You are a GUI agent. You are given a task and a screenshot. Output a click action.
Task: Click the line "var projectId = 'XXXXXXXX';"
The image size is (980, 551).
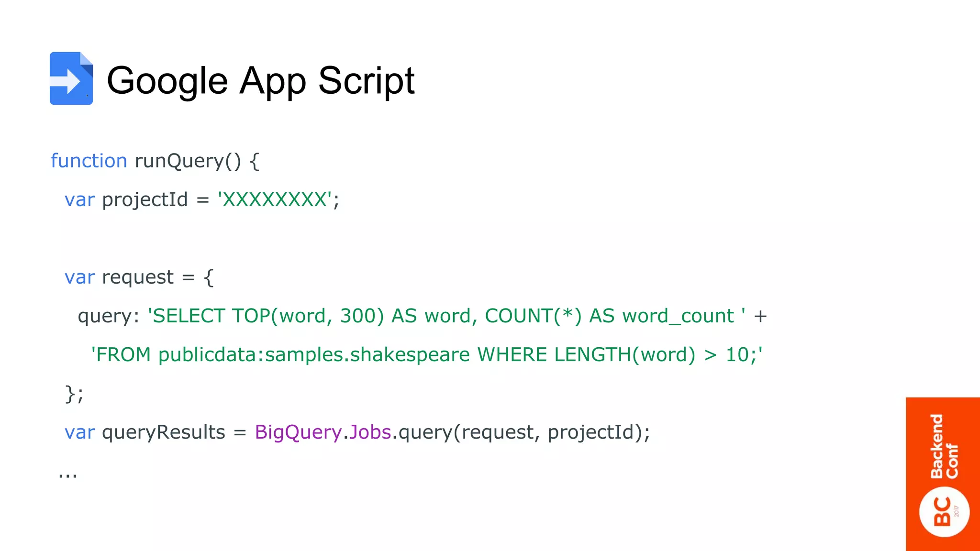[202, 200]
